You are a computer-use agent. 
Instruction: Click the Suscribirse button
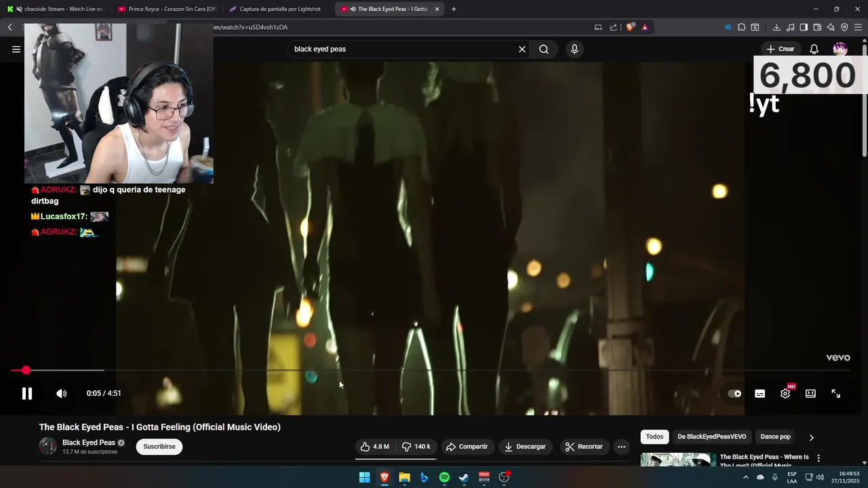click(x=159, y=447)
